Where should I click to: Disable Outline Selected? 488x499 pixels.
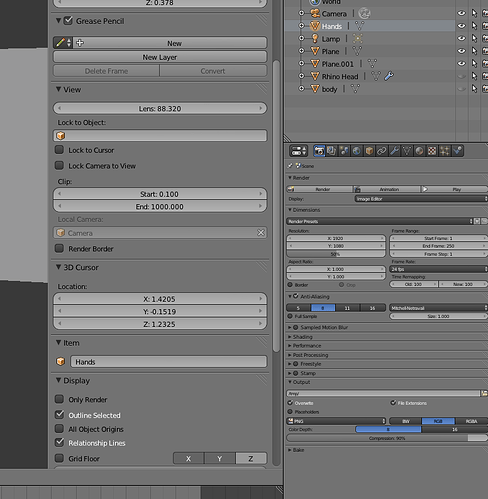pos(59,415)
